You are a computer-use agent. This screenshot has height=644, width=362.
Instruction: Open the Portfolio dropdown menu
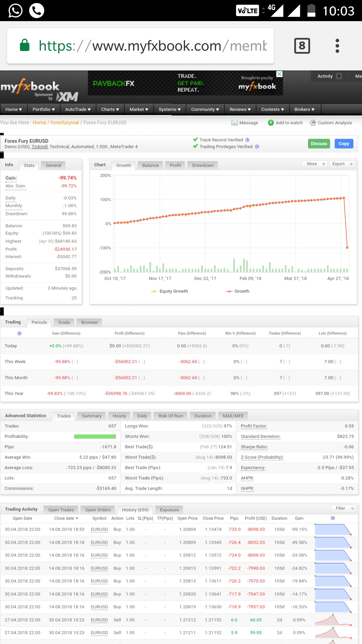44,109
